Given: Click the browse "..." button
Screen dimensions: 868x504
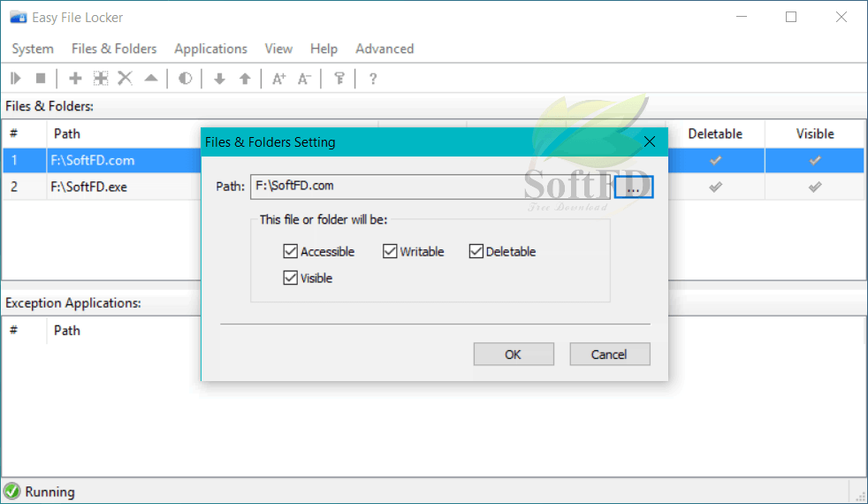Looking at the screenshot, I should pyautogui.click(x=633, y=187).
